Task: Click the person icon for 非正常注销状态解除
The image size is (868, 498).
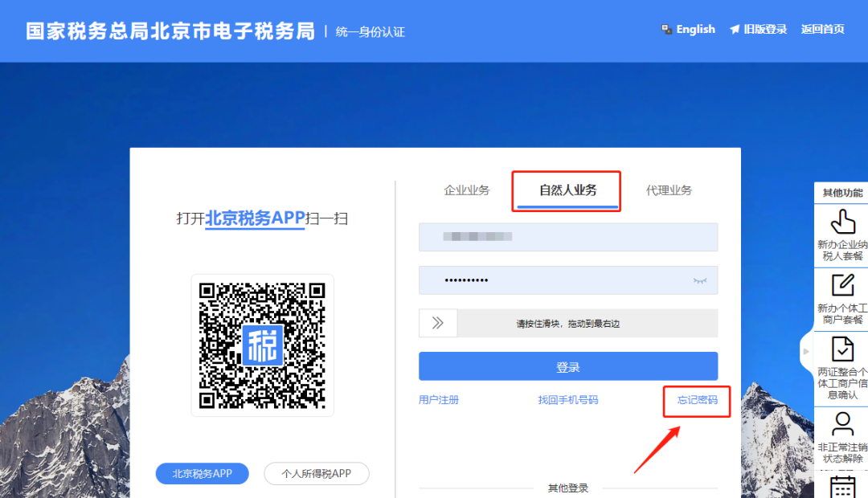Action: coord(842,424)
